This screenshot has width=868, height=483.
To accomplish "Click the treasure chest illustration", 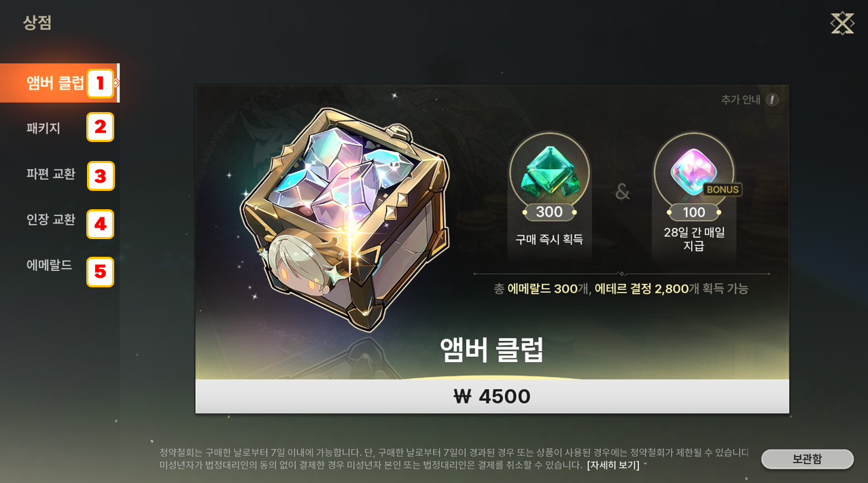I will [345, 219].
